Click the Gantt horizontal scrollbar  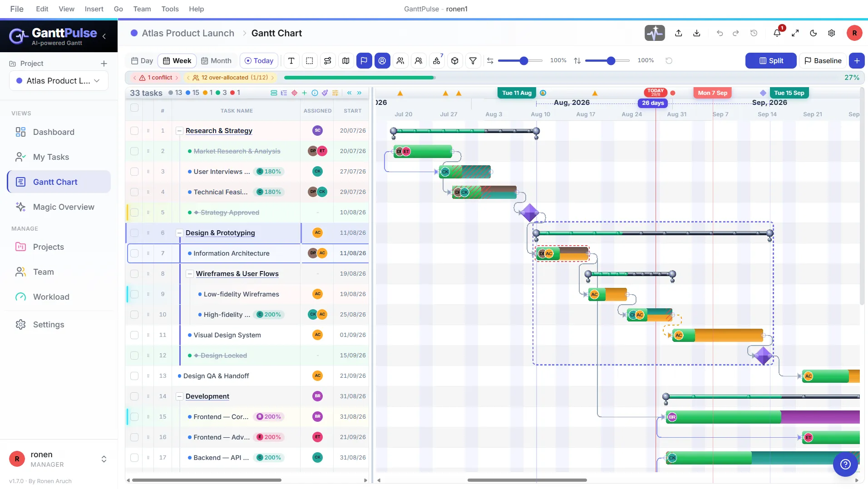point(527,480)
